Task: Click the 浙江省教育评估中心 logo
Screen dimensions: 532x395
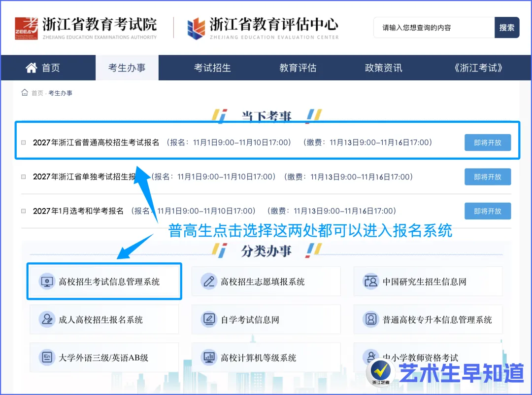Action: tap(263, 28)
